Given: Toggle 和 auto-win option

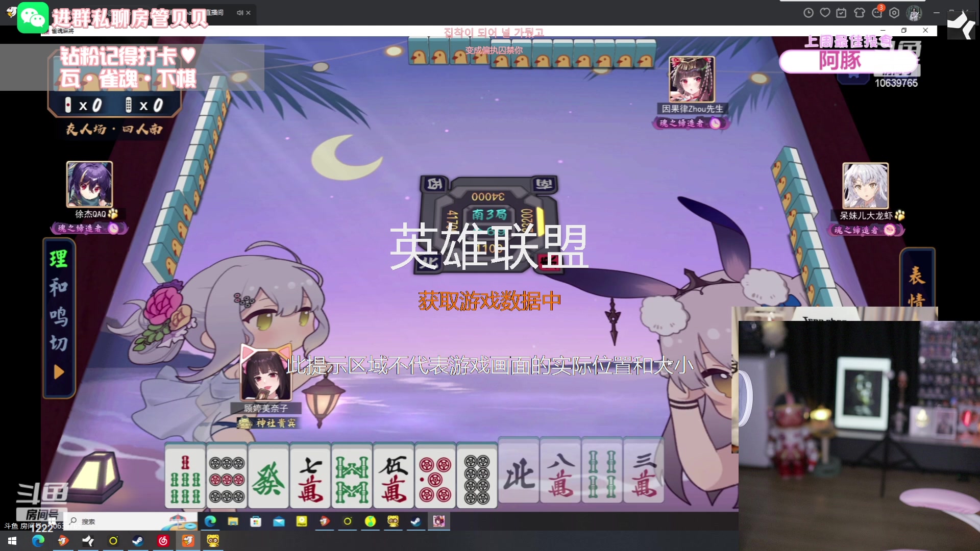Looking at the screenshot, I should [x=59, y=287].
